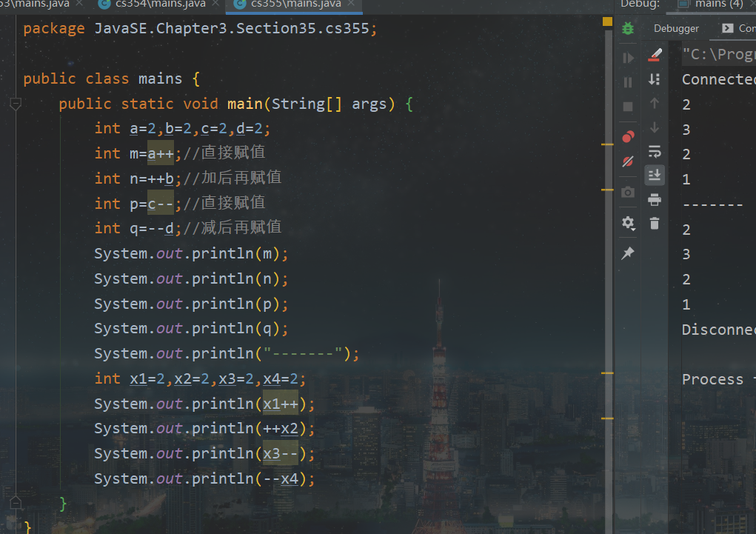Click the Connected line in console
756x534 pixels.
pos(719,79)
